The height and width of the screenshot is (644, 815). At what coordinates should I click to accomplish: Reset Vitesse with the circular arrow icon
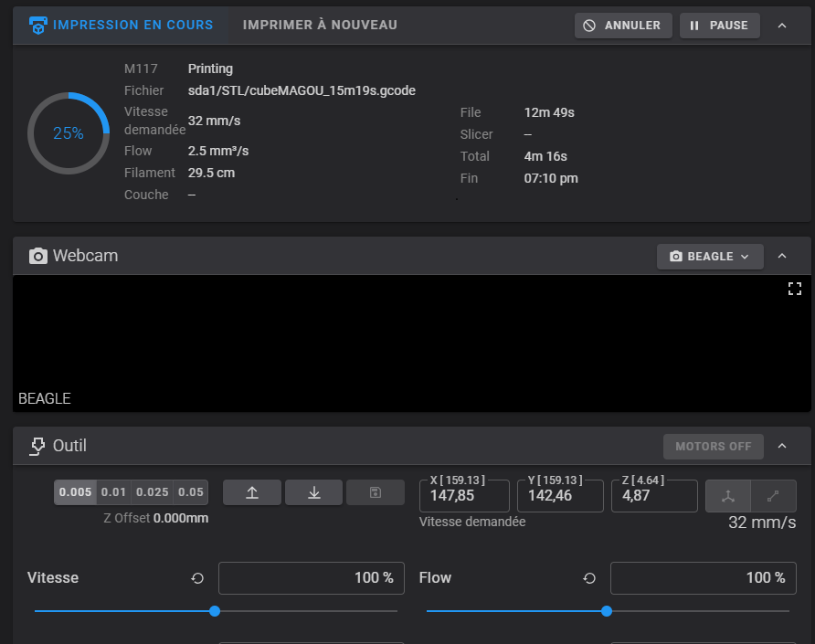point(197,578)
